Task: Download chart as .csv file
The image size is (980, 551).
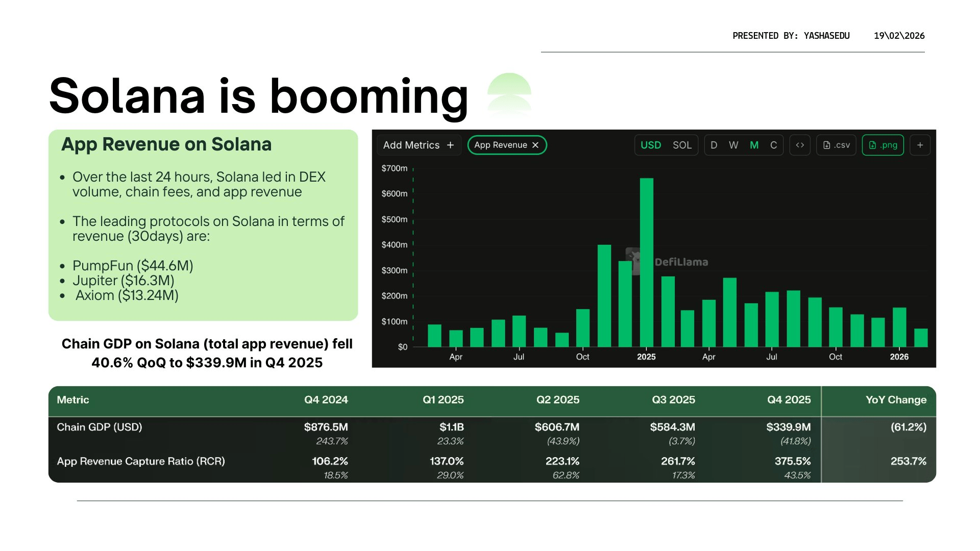Action: pyautogui.click(x=836, y=145)
